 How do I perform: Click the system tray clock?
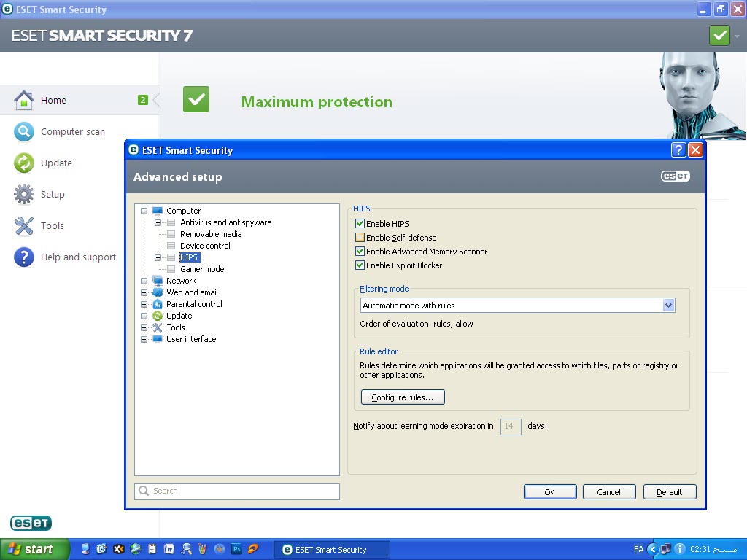(713, 549)
